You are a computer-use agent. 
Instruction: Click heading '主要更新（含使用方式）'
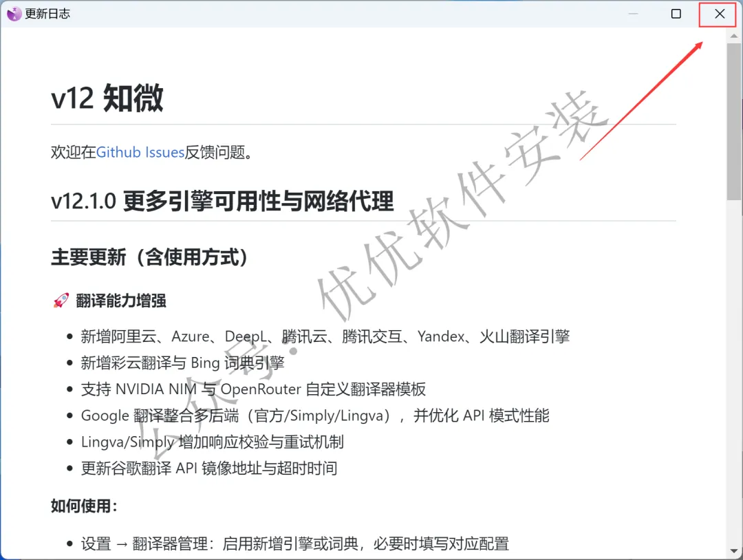pos(149,257)
